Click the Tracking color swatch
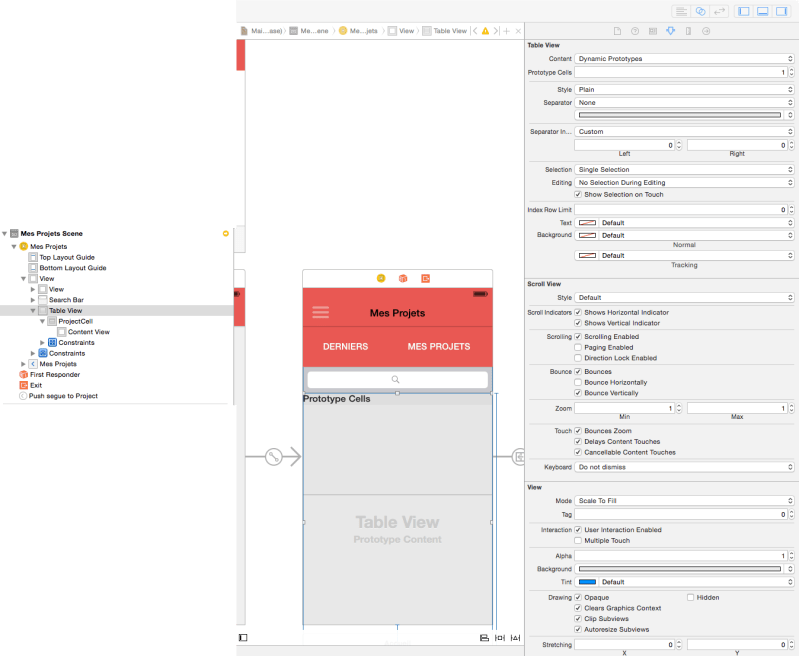 point(588,255)
